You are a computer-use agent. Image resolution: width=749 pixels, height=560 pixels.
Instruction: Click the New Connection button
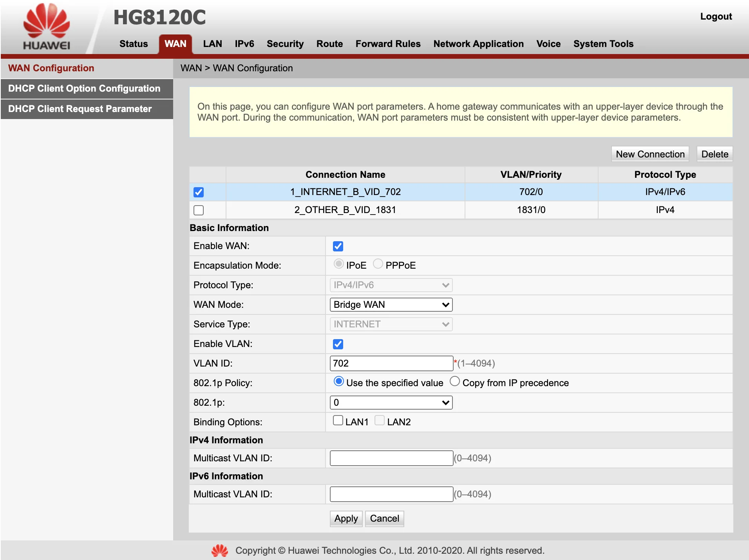650,154
